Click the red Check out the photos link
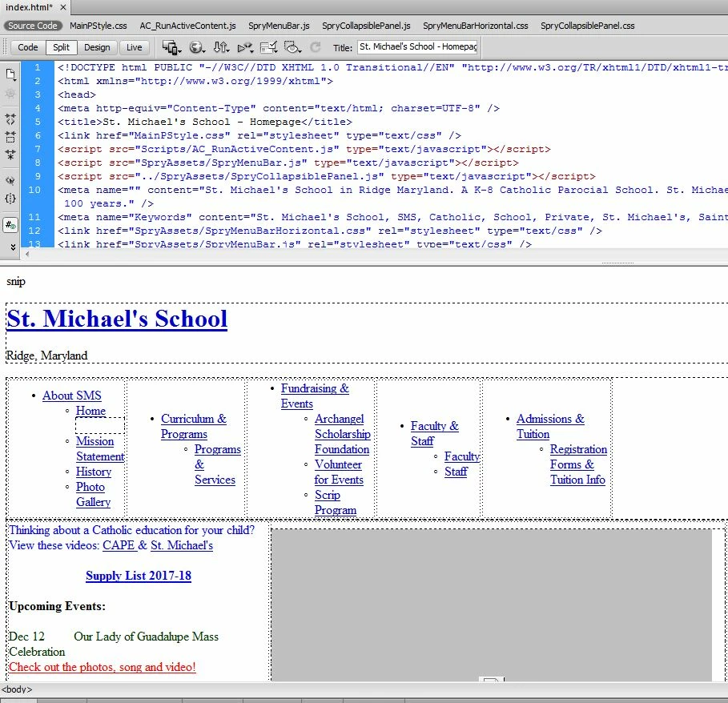728x703 pixels. (103, 667)
